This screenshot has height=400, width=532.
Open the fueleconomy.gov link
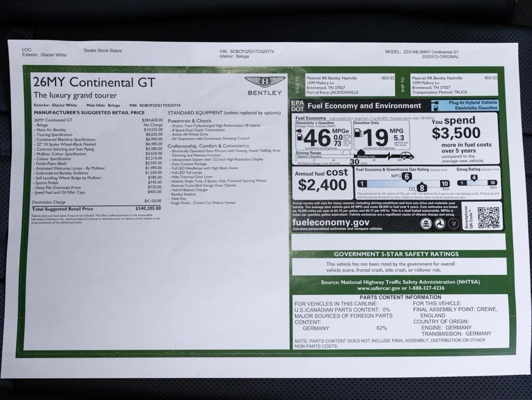pos(331,222)
